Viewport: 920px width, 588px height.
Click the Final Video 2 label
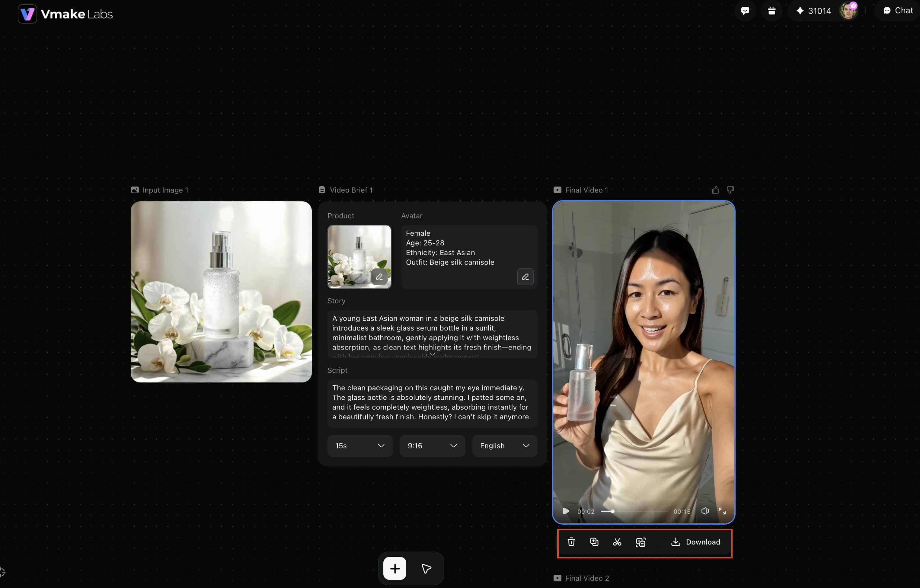(587, 578)
